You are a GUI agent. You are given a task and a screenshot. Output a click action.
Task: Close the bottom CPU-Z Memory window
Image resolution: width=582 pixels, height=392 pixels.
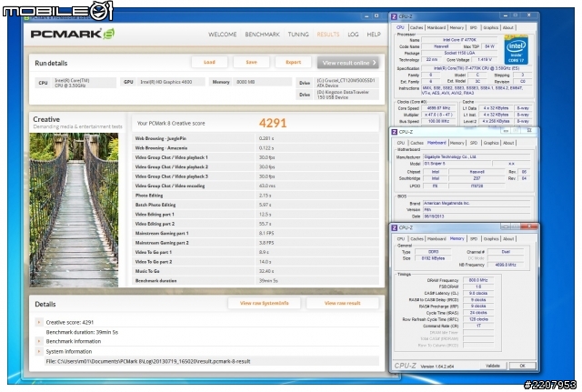529,226
